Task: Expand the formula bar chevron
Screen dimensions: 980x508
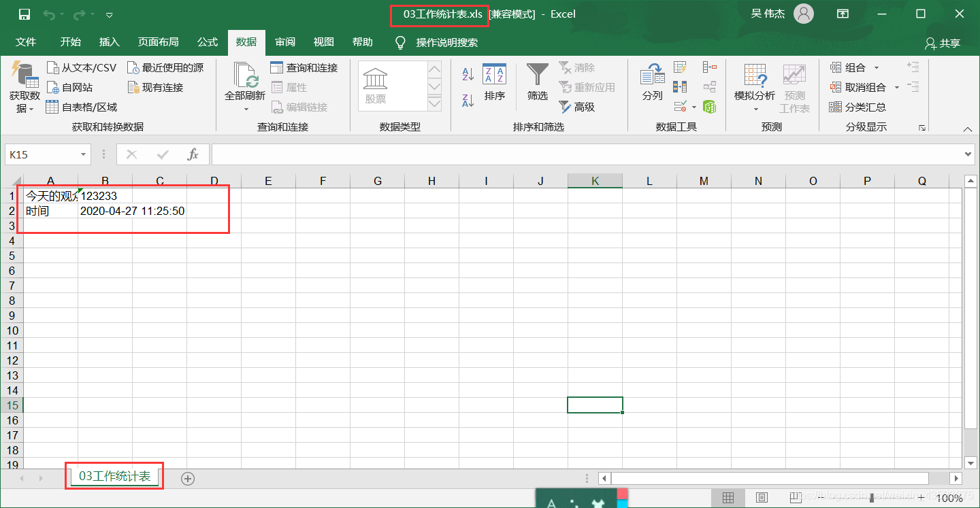Action: [968, 154]
